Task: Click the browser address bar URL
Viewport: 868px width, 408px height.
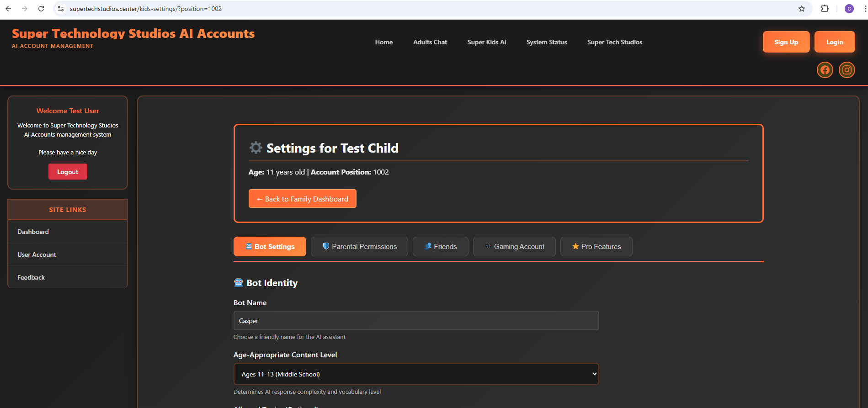Action: pos(146,9)
